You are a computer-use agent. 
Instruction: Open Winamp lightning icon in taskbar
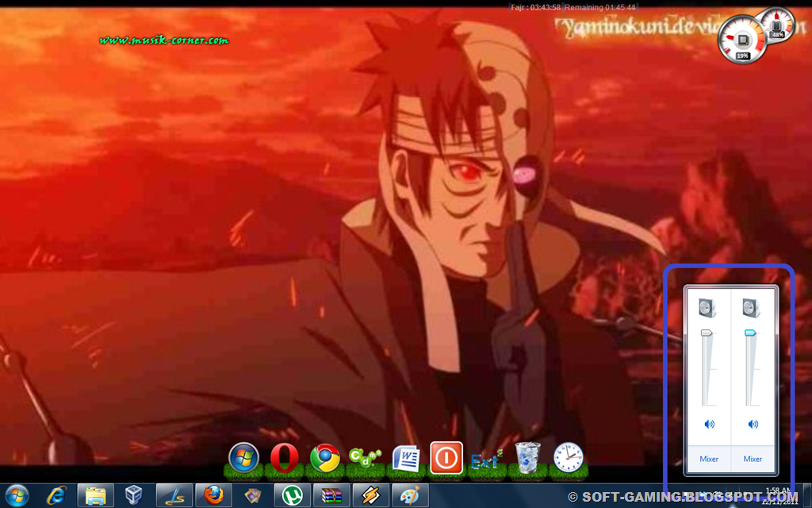click(371, 495)
